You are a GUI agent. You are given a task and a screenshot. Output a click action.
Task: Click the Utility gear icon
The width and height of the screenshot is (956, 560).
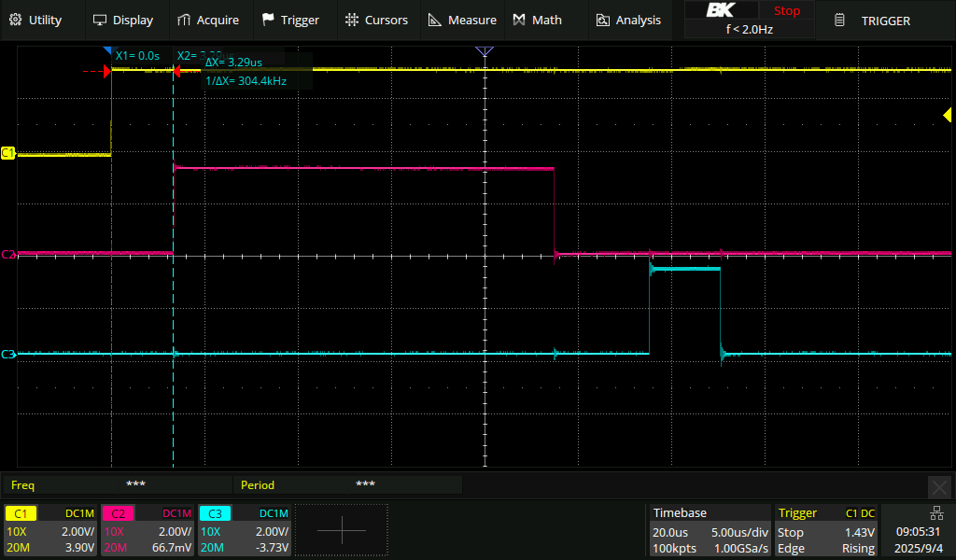pos(16,20)
